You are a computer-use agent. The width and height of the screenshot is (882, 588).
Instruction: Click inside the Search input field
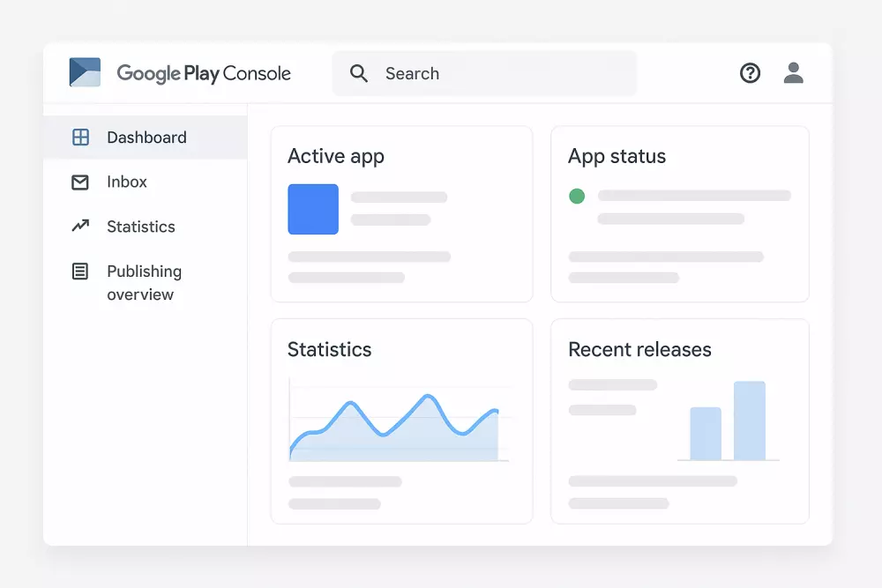(x=485, y=73)
